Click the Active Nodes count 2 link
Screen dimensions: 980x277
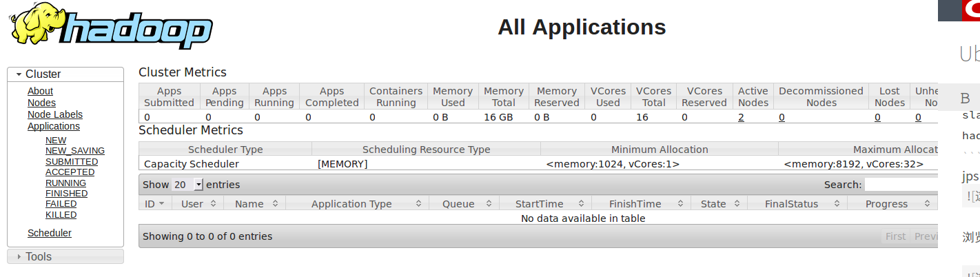click(741, 117)
